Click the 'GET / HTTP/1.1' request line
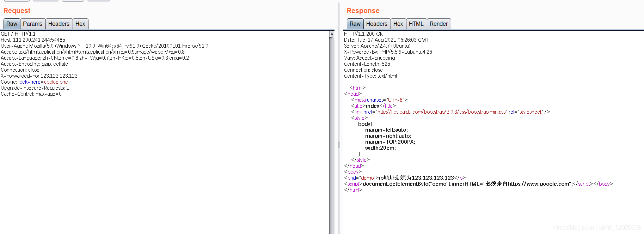644x234 pixels. [x=18, y=34]
